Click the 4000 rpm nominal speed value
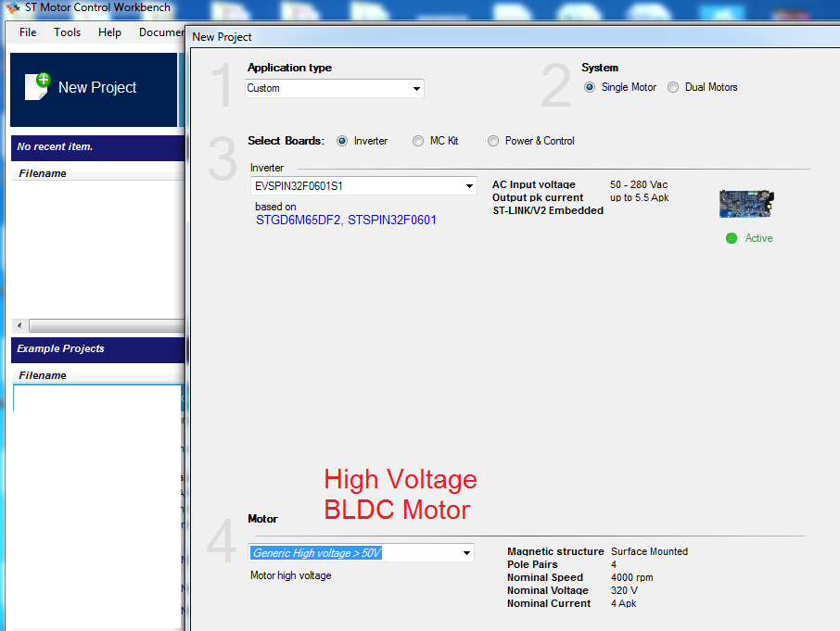The image size is (840, 631). pos(632,577)
